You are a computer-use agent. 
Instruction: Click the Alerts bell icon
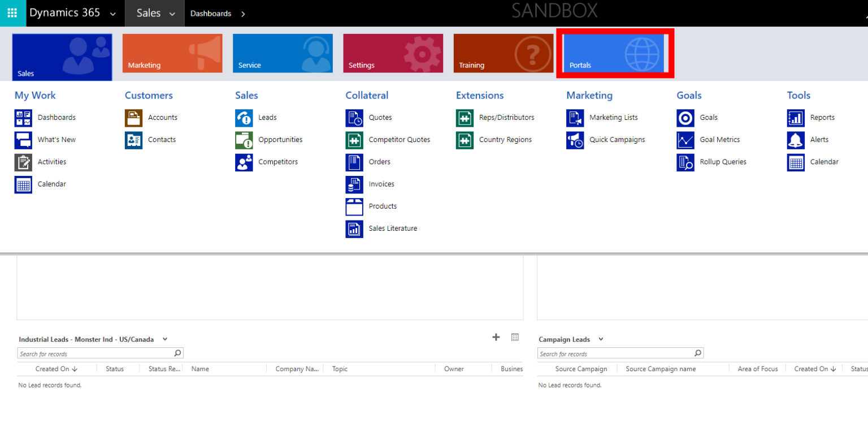pos(796,140)
